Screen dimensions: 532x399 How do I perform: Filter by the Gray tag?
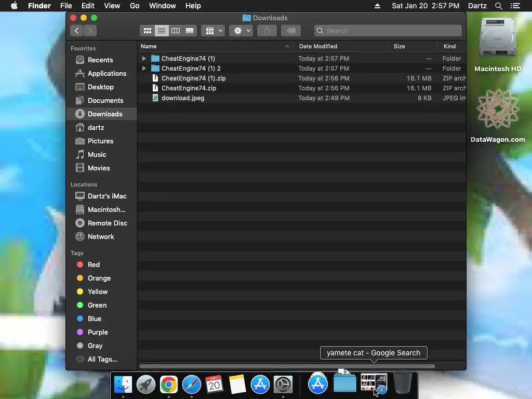(101, 345)
